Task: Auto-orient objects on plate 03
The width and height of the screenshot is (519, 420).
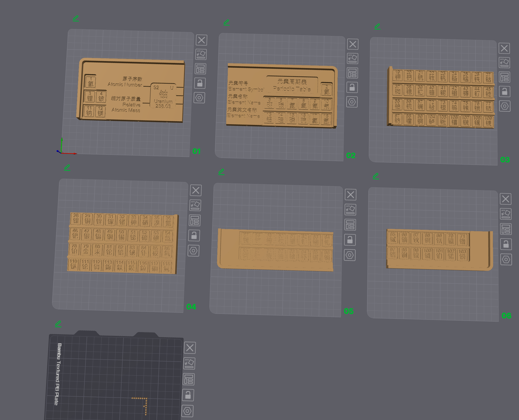Action: (x=505, y=63)
